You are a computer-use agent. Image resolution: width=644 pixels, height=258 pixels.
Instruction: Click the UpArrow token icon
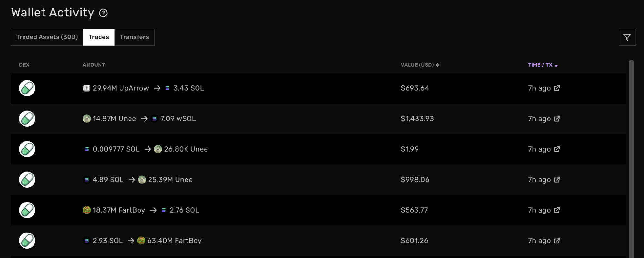pos(87,88)
